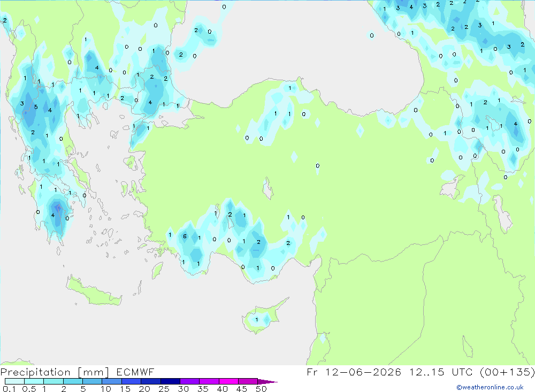Click the 'Fr' weekday label
This screenshot has width=535, height=392.
312,372
